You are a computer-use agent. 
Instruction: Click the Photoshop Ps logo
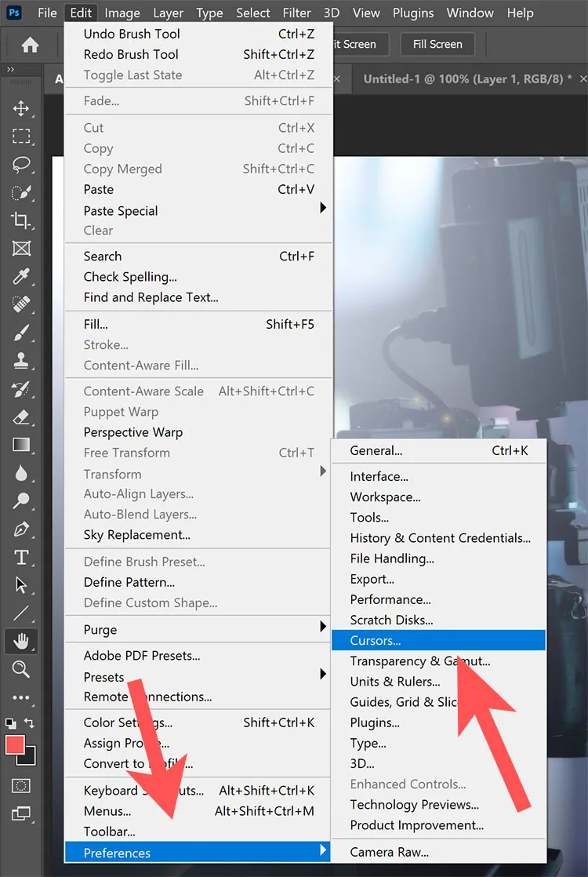(14, 13)
